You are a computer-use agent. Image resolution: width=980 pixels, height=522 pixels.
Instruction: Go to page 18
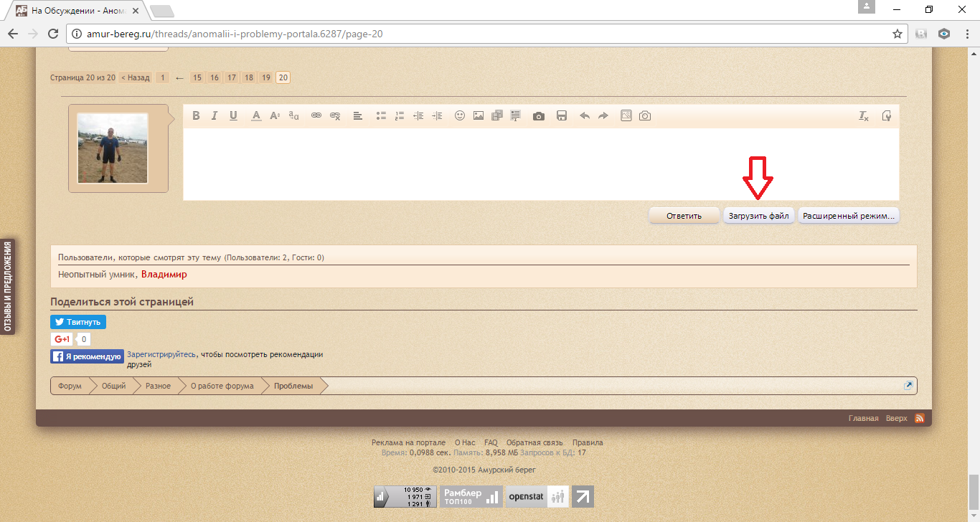point(249,77)
